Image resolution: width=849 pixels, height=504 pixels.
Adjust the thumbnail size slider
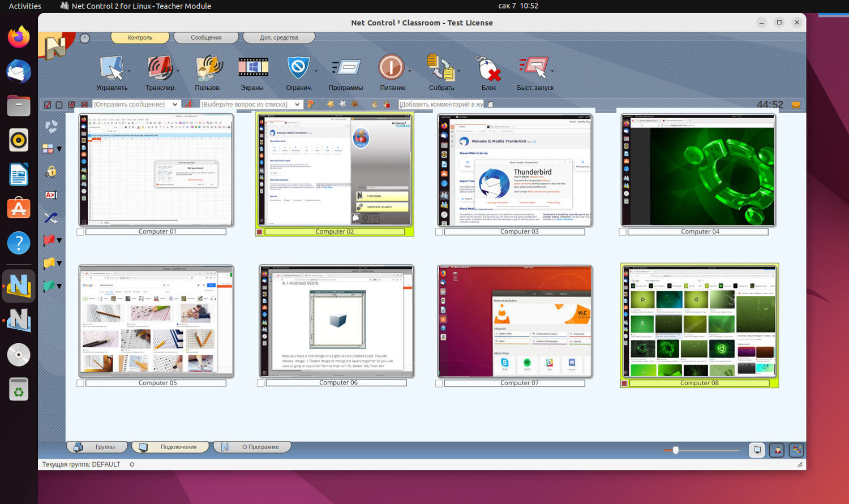(676, 450)
